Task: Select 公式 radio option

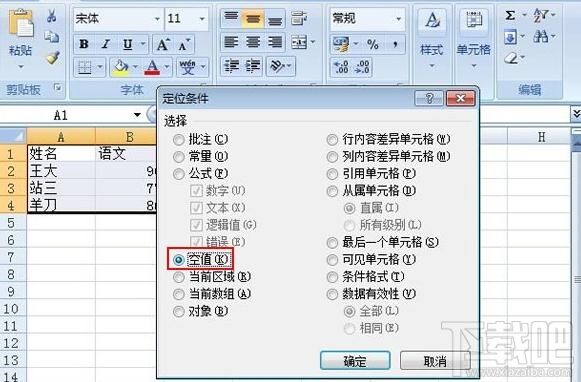Action: click(x=179, y=174)
